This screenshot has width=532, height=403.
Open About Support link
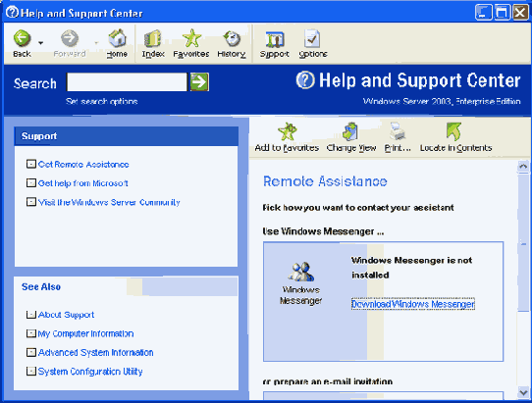(66, 315)
